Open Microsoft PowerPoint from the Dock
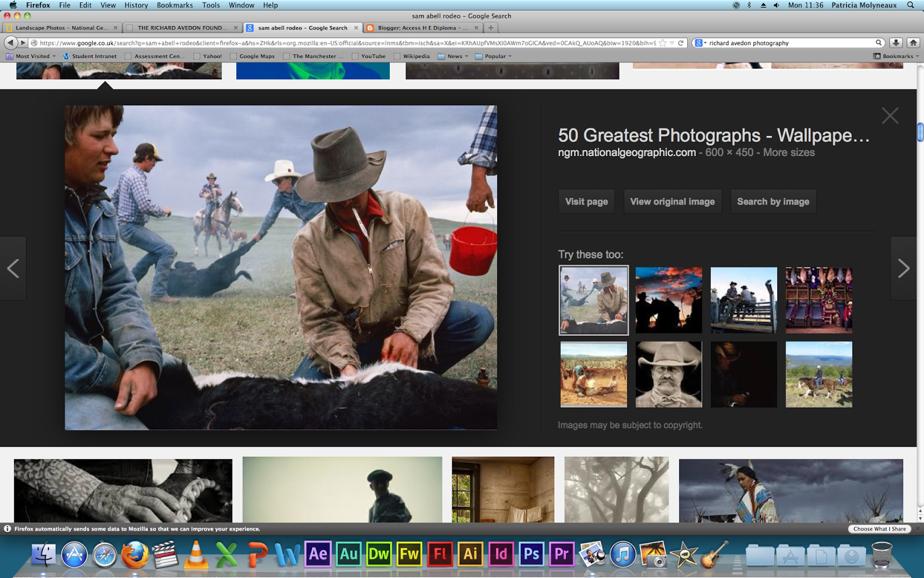 [x=257, y=555]
